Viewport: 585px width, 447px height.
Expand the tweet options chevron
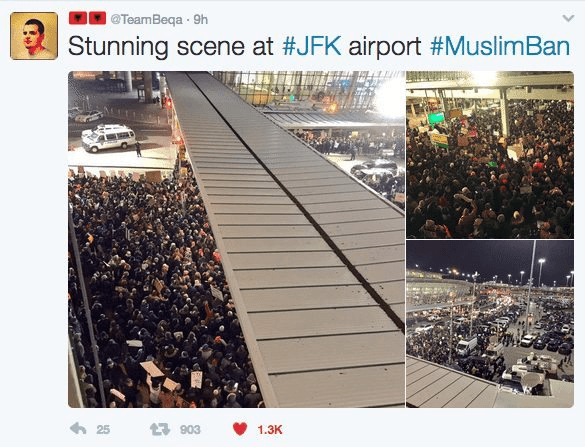pyautogui.click(x=568, y=18)
